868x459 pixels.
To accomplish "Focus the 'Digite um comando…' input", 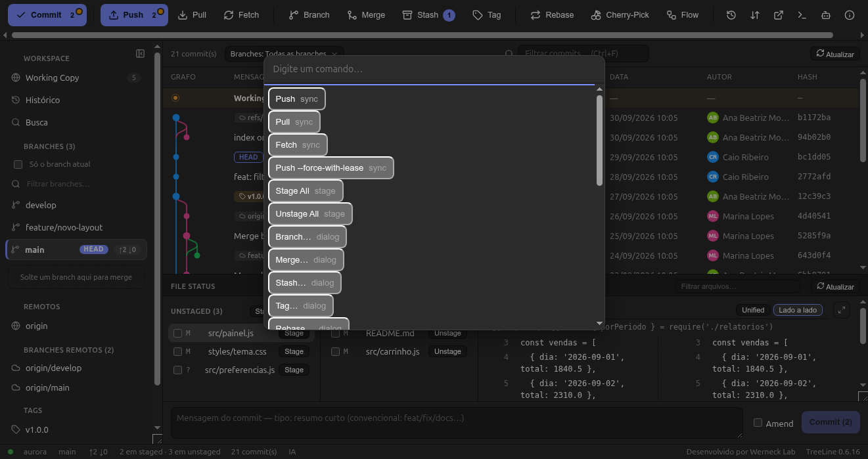I will point(429,70).
